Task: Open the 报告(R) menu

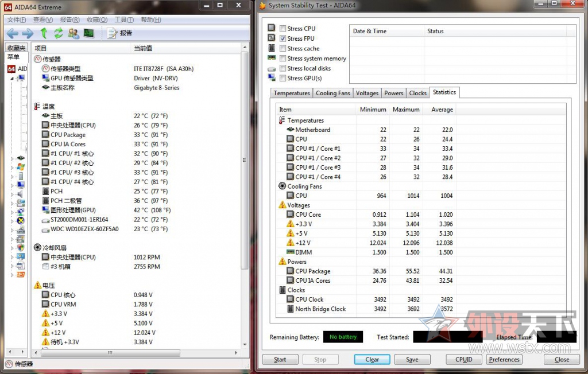Action: point(69,20)
